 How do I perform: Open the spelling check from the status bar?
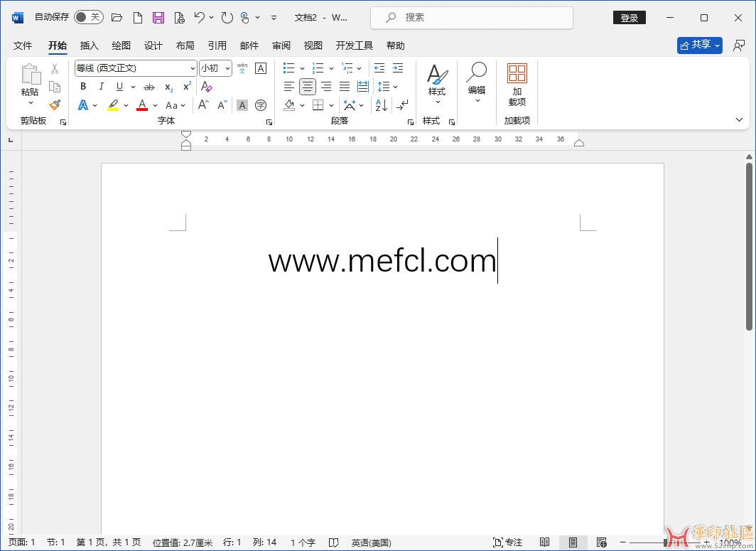333,542
